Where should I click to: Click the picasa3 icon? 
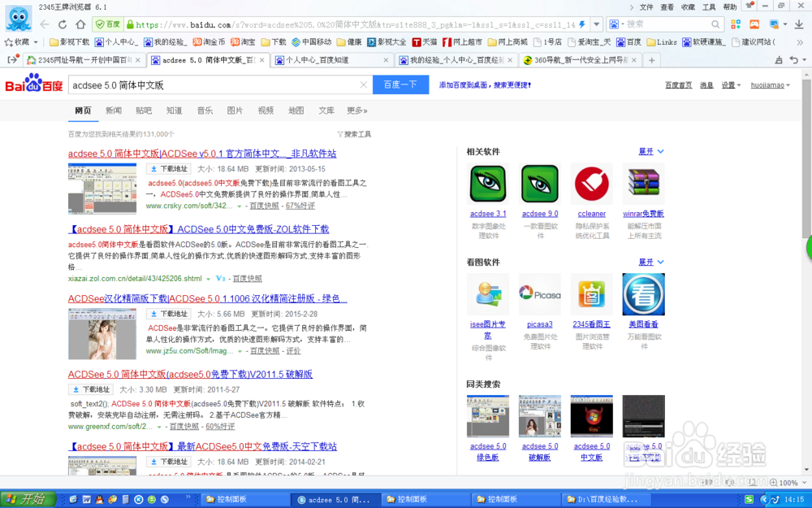(540, 294)
